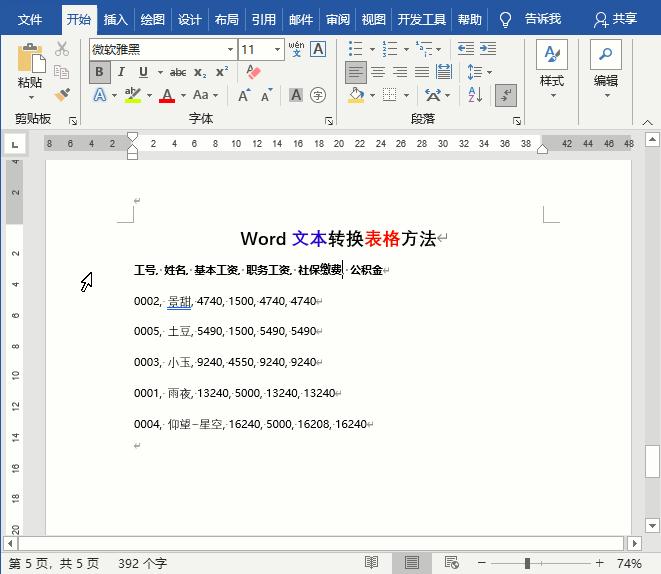
Task: Click the horizontal scrollbar right arrow
Action: (634, 543)
